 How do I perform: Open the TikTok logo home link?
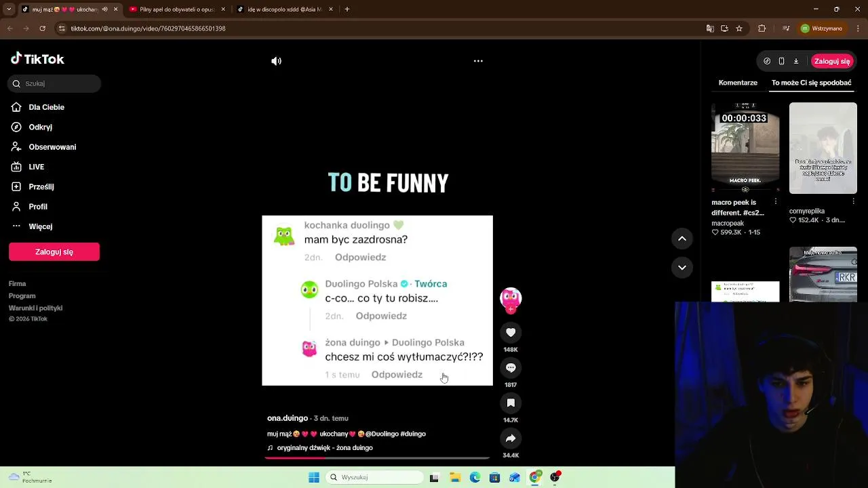click(x=37, y=59)
